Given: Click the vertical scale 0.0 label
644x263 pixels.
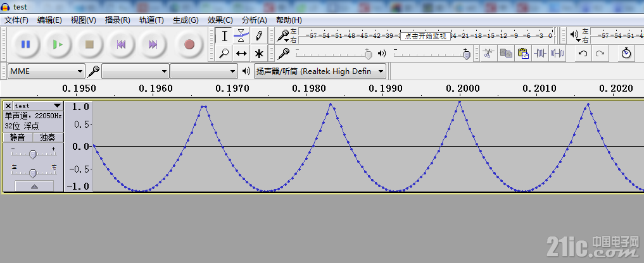Looking at the screenshot, I should point(80,146).
